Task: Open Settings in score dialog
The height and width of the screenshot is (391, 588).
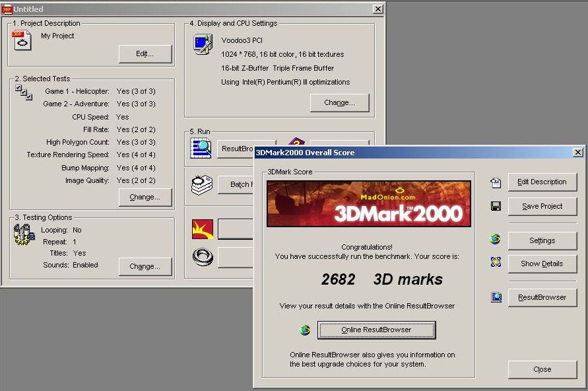Action: point(542,240)
